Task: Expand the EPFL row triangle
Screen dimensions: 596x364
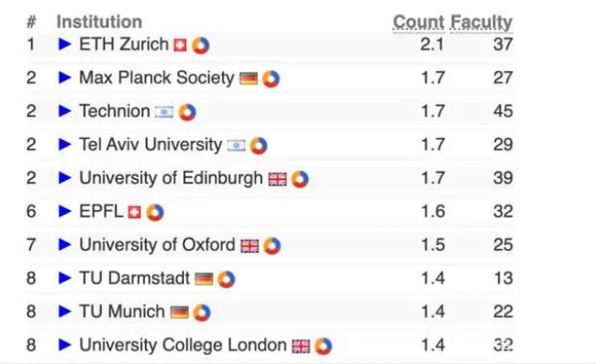Action: click(x=65, y=211)
